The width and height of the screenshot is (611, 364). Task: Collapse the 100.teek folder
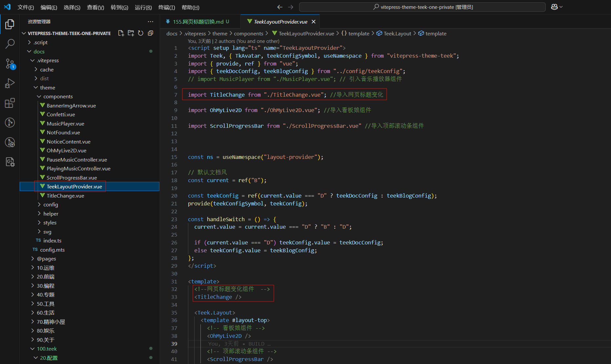click(x=90, y=349)
